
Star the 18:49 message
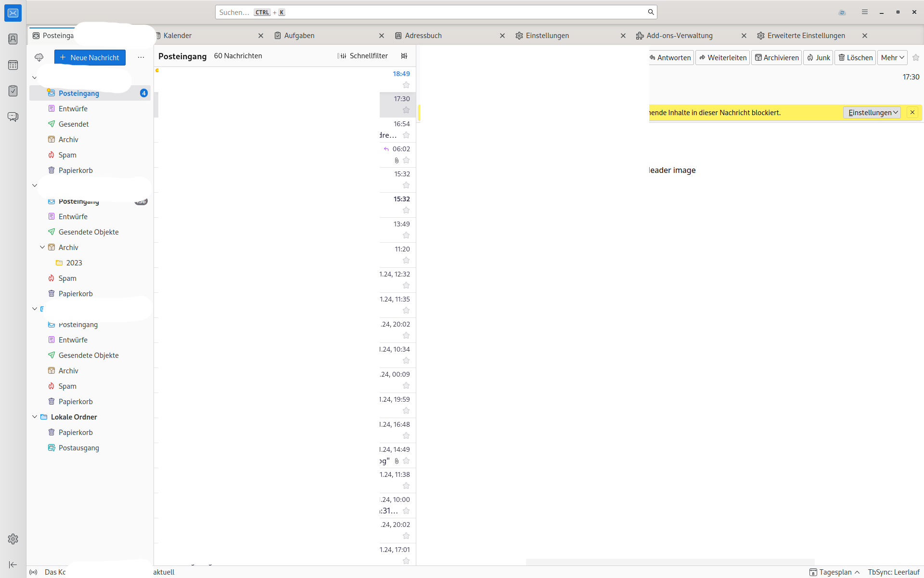[x=406, y=85]
